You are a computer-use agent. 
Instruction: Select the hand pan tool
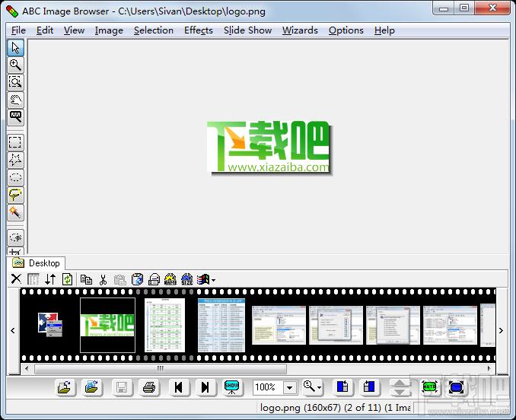[15, 100]
